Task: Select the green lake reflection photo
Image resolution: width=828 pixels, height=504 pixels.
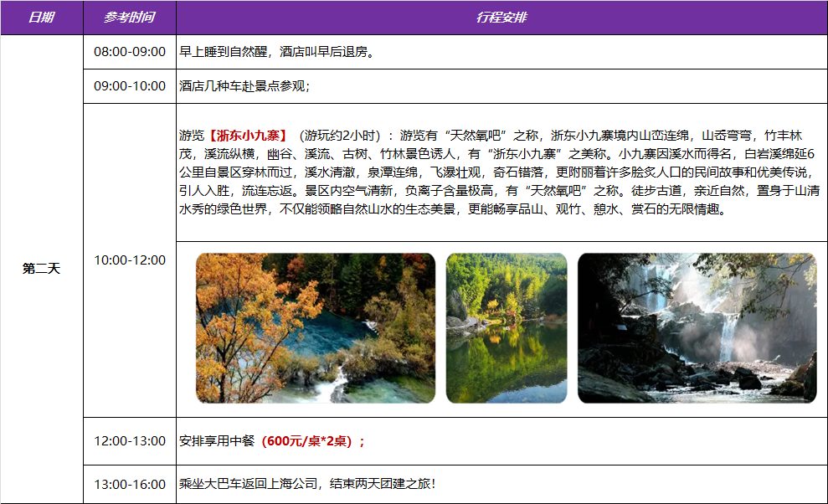Action: 506,328
